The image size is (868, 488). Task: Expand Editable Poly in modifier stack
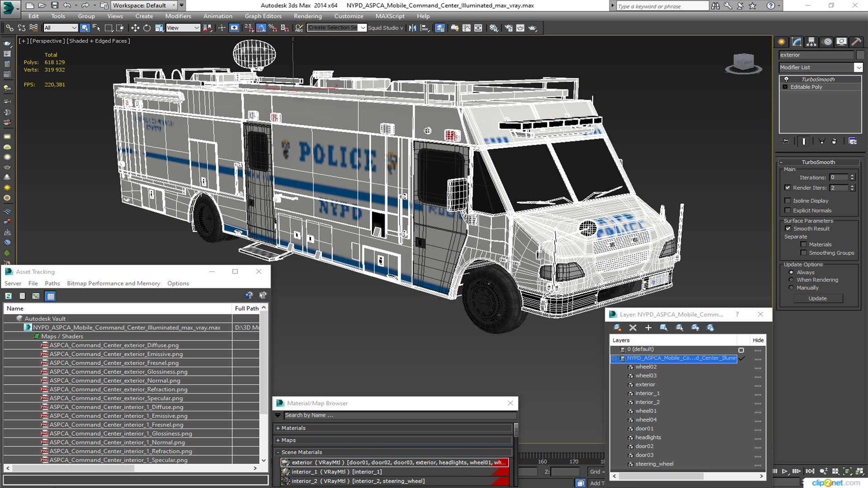coord(785,87)
